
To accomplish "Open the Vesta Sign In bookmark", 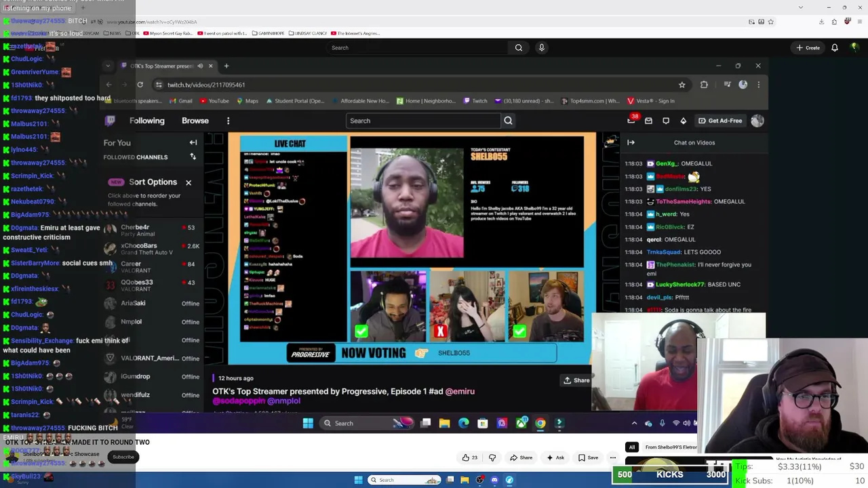I will click(651, 101).
